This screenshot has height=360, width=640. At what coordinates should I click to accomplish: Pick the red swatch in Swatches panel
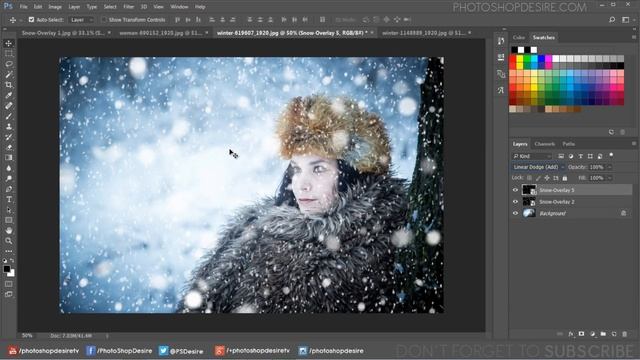pyautogui.click(x=513, y=58)
